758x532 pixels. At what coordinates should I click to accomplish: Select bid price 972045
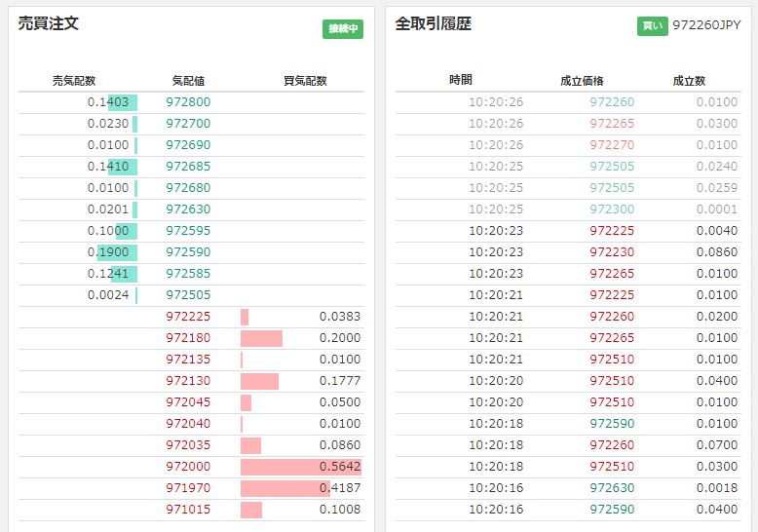click(188, 402)
